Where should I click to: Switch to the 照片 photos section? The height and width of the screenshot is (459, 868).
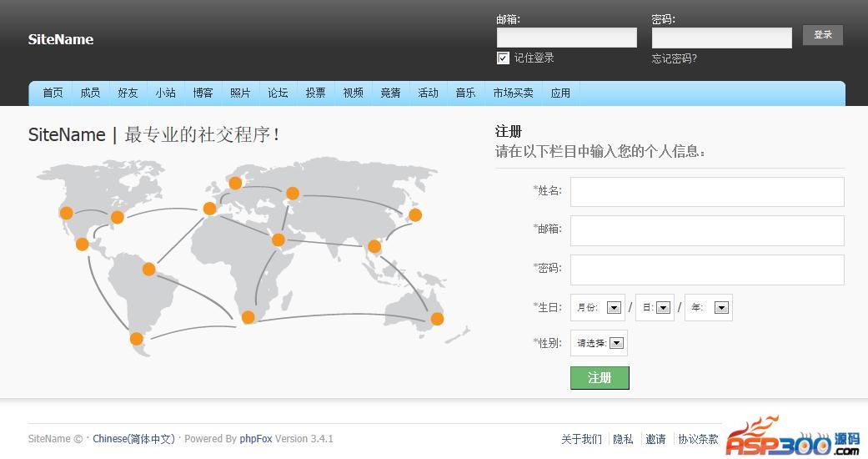(x=240, y=93)
